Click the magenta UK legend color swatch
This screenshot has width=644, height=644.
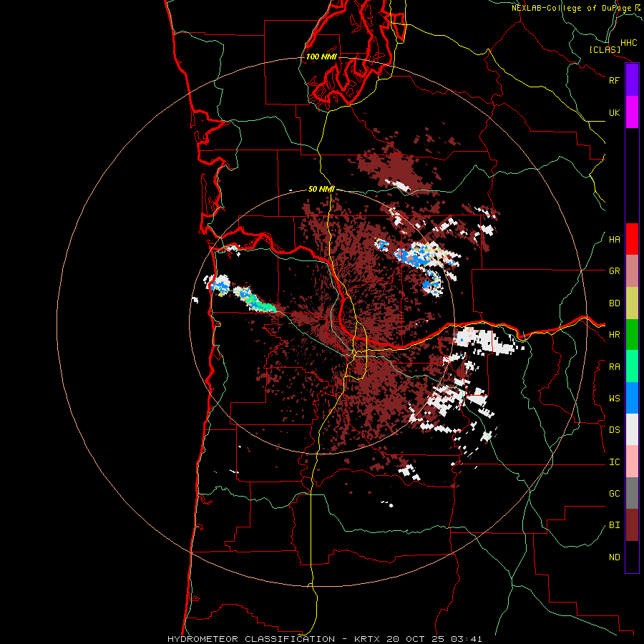pyautogui.click(x=632, y=112)
